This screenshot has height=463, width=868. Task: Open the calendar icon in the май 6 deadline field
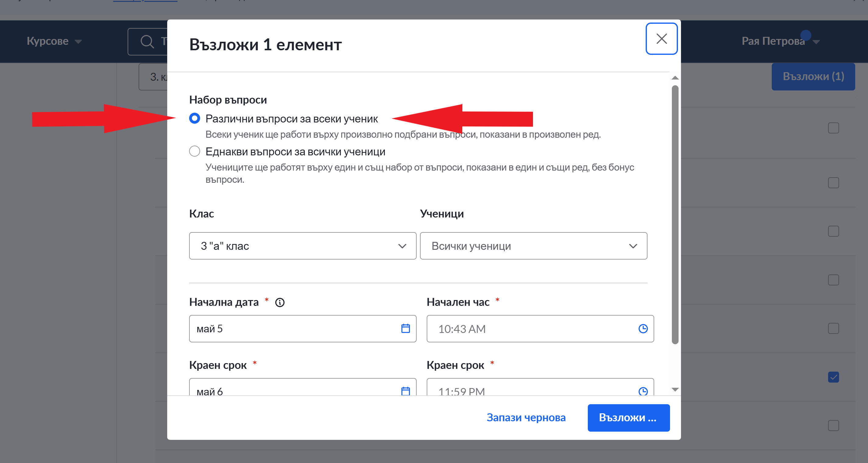click(x=405, y=391)
